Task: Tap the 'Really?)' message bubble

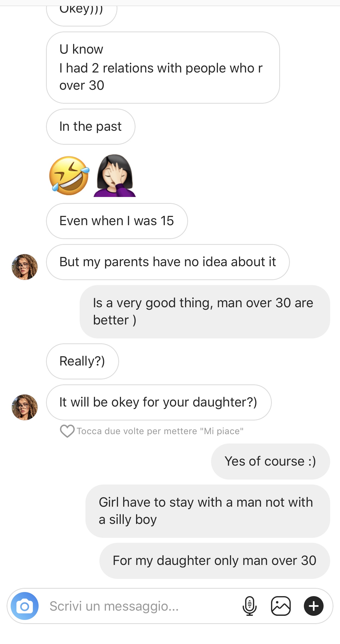Action: (82, 361)
